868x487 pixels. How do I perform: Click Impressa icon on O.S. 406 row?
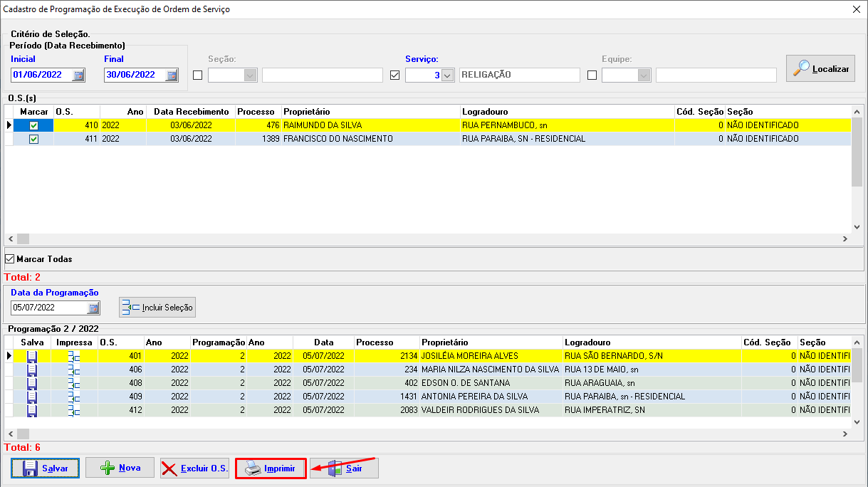(x=74, y=370)
